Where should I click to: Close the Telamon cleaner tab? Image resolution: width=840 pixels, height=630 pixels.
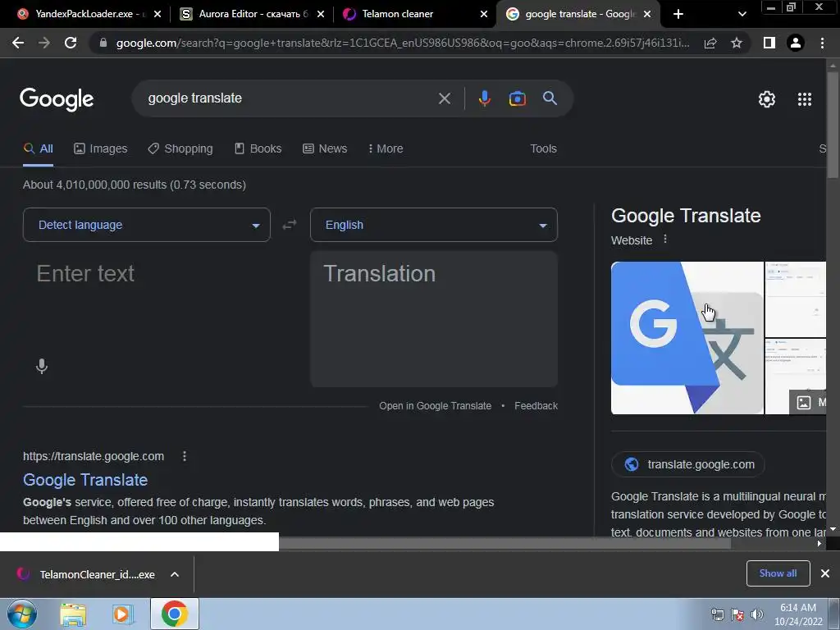(x=484, y=14)
